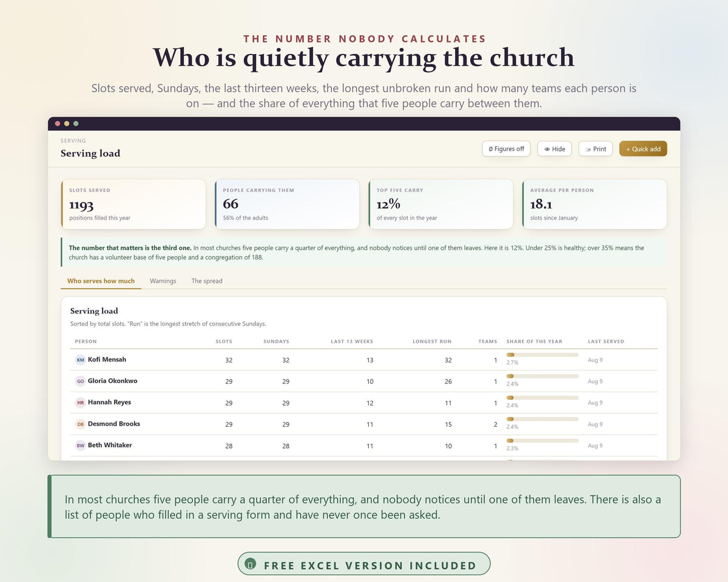Open The spread tab
Screen dimensions: 728x582
tap(207, 281)
